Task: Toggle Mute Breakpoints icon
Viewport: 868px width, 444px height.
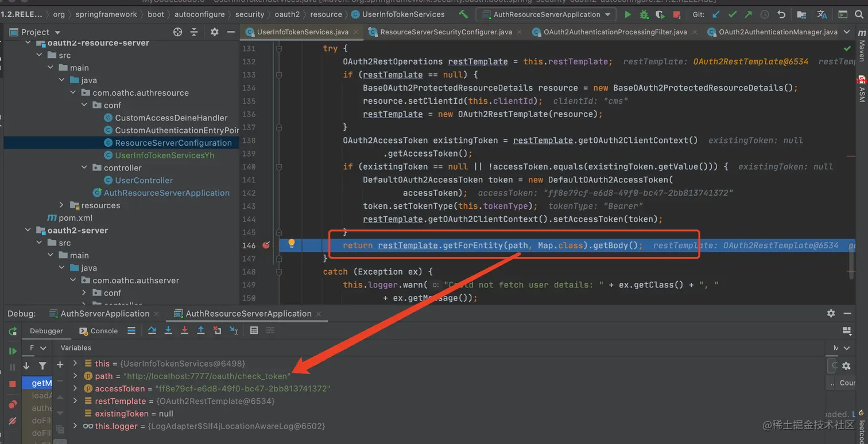Action: pos(13,421)
